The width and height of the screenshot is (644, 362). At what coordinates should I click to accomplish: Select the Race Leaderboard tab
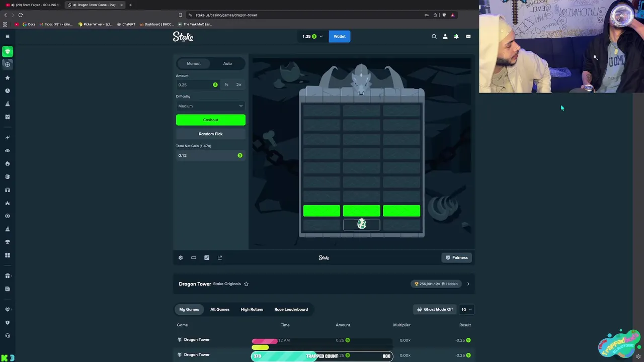click(x=291, y=310)
